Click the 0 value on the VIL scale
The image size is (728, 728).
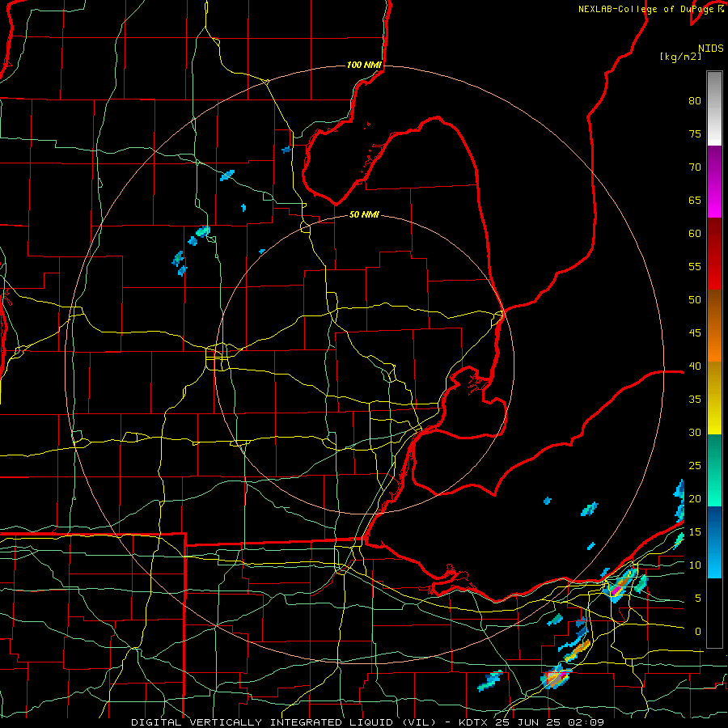[698, 632]
